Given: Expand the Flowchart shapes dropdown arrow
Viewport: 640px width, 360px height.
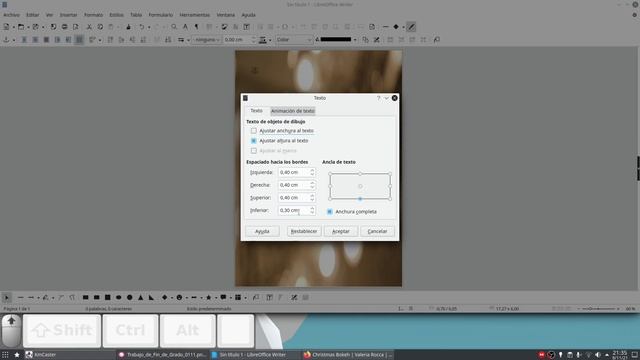Looking at the screenshot, I should pyautogui.click(x=245, y=298).
